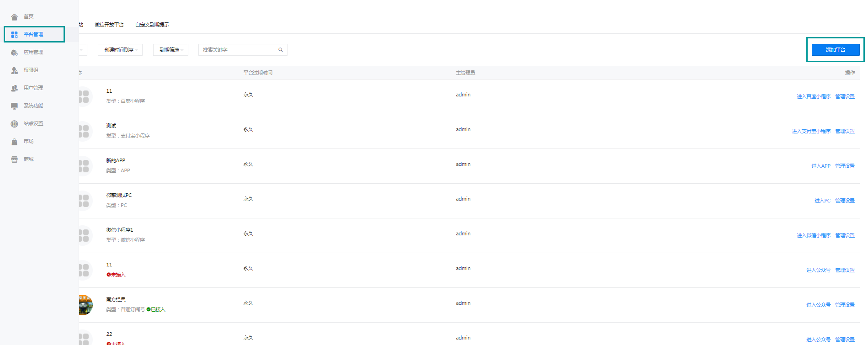Open 用户管理 menu item
This screenshot has height=345, width=868.
click(x=33, y=88)
